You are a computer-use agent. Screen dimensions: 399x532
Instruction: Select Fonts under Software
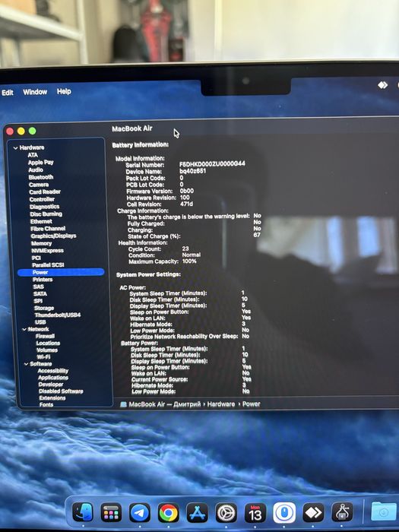(x=46, y=405)
